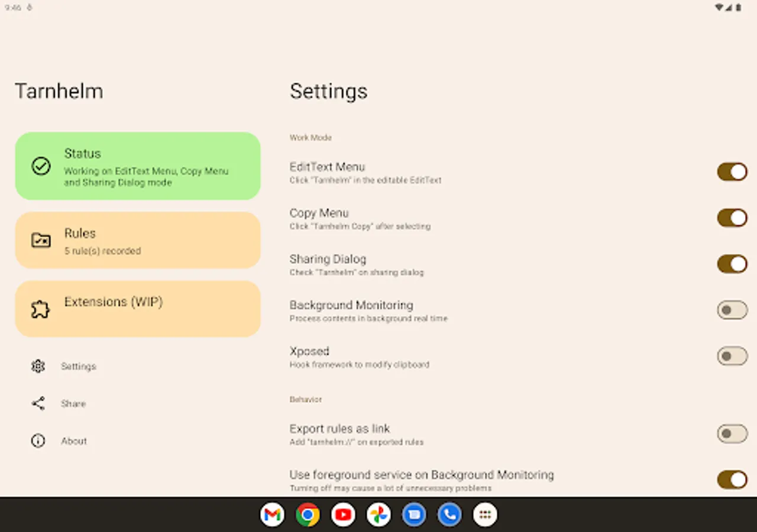The width and height of the screenshot is (757, 532).
Task: Click the Wi-Fi status icon
Action: (719, 8)
